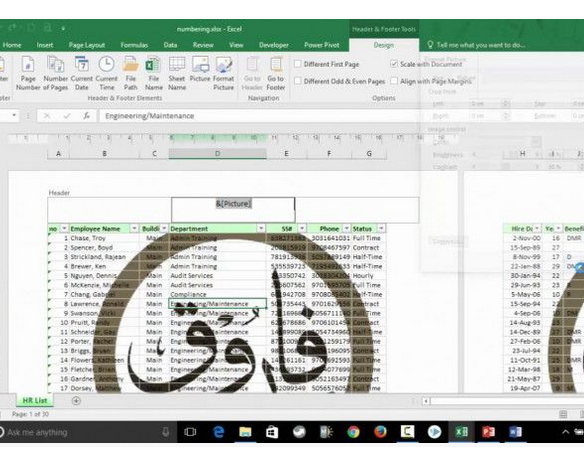
Task: Click Cortana microphone icon
Action: pos(166,432)
